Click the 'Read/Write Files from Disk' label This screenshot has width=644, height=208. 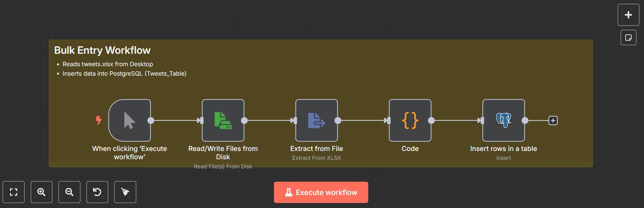click(x=223, y=153)
